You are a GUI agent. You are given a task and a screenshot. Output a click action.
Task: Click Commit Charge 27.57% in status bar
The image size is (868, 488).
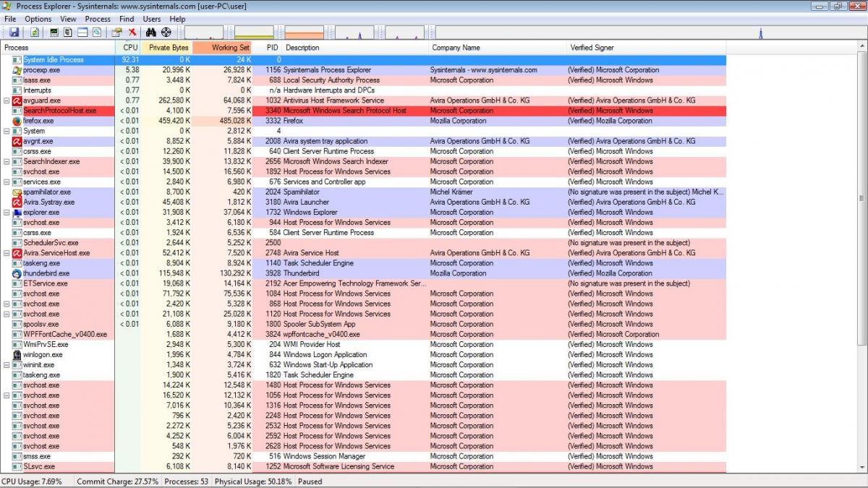point(117,481)
